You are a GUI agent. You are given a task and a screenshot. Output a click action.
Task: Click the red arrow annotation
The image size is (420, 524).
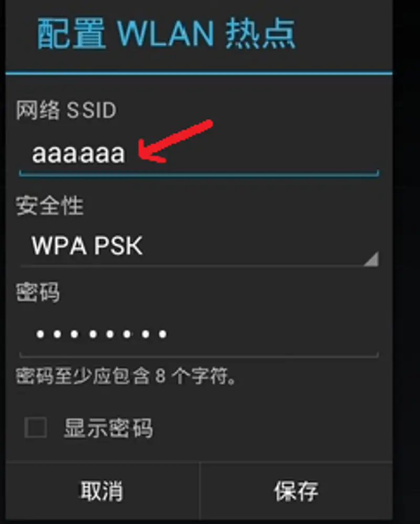[x=175, y=142]
